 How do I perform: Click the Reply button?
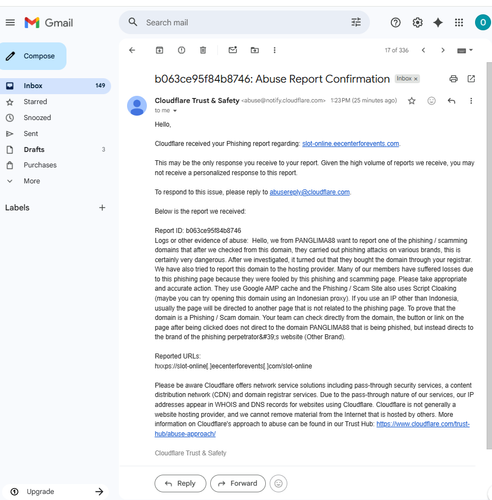[180, 483]
